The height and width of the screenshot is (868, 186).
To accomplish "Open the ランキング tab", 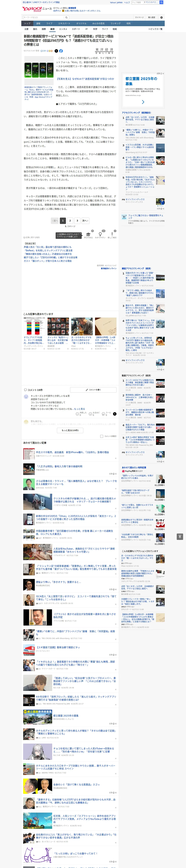I will tap(115, 24).
